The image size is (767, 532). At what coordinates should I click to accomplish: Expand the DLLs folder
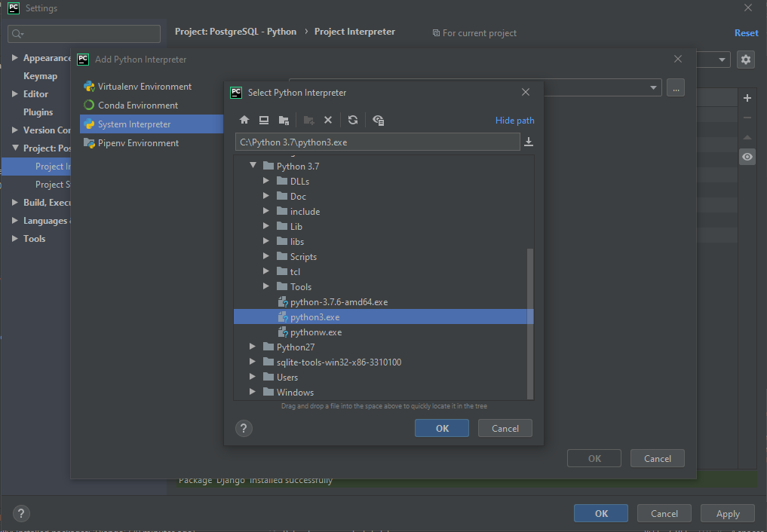click(266, 181)
